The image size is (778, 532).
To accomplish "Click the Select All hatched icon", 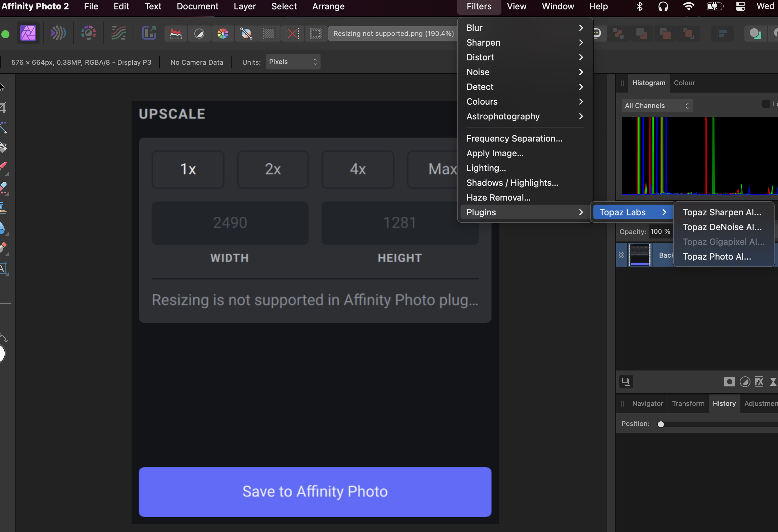I will [269, 34].
